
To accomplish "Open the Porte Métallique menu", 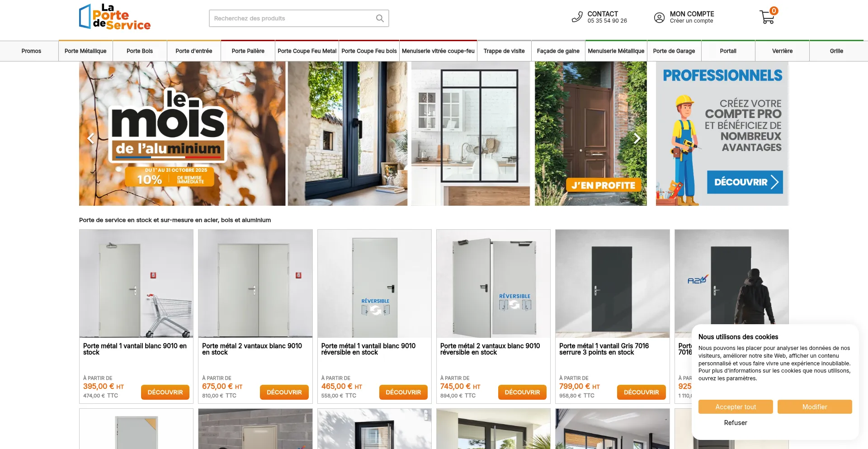I will tap(85, 51).
